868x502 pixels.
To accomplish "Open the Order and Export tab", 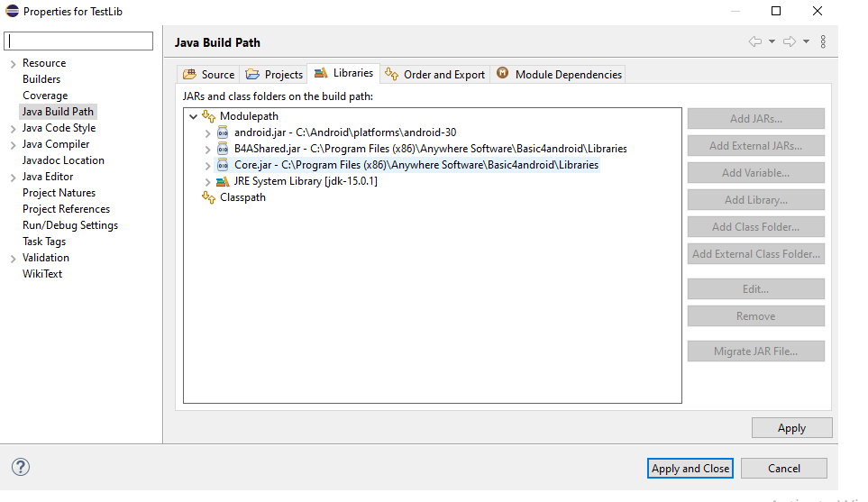I will click(435, 75).
